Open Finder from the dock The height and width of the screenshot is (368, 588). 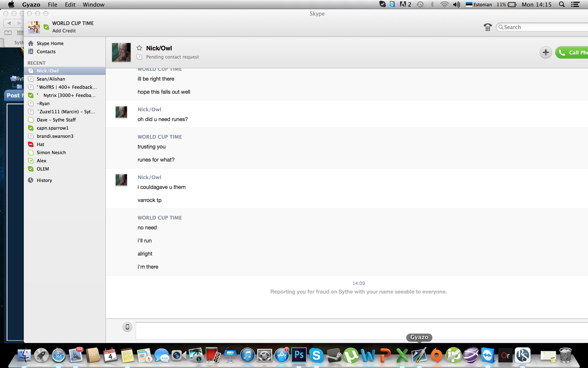pos(24,355)
